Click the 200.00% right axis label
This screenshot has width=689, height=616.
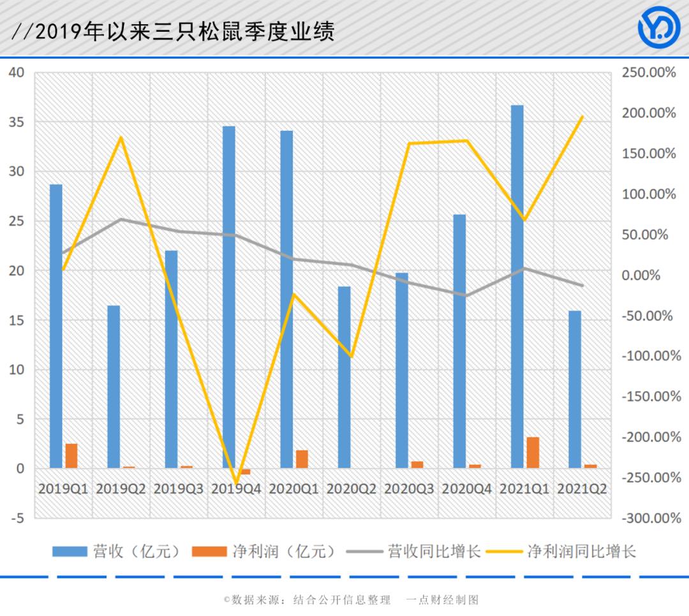649,113
